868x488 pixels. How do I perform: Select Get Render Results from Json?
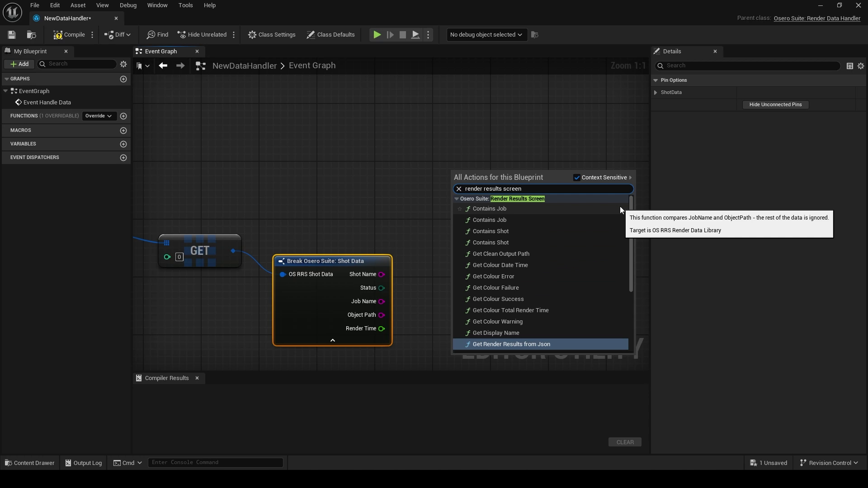coord(541,344)
